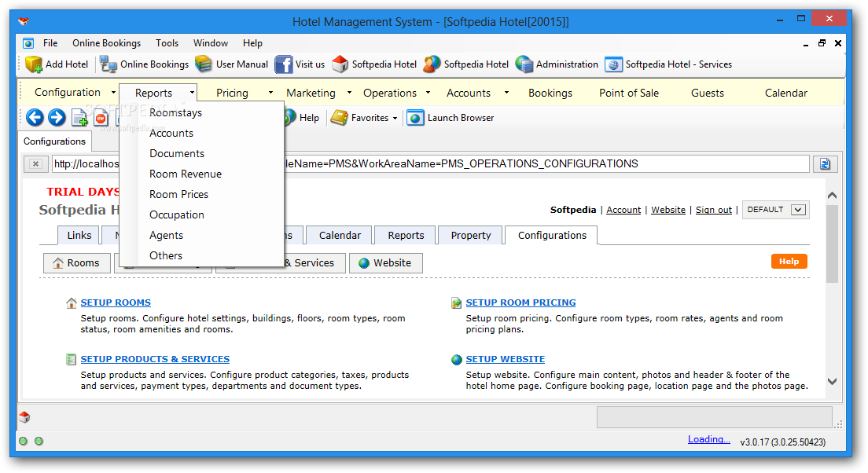Choose Occupation from Reports menu
Image resolution: width=868 pixels, height=473 pixels.
[177, 214]
